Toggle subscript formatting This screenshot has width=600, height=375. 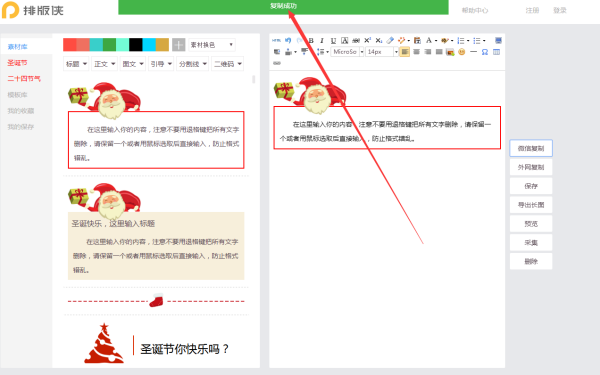[378, 41]
